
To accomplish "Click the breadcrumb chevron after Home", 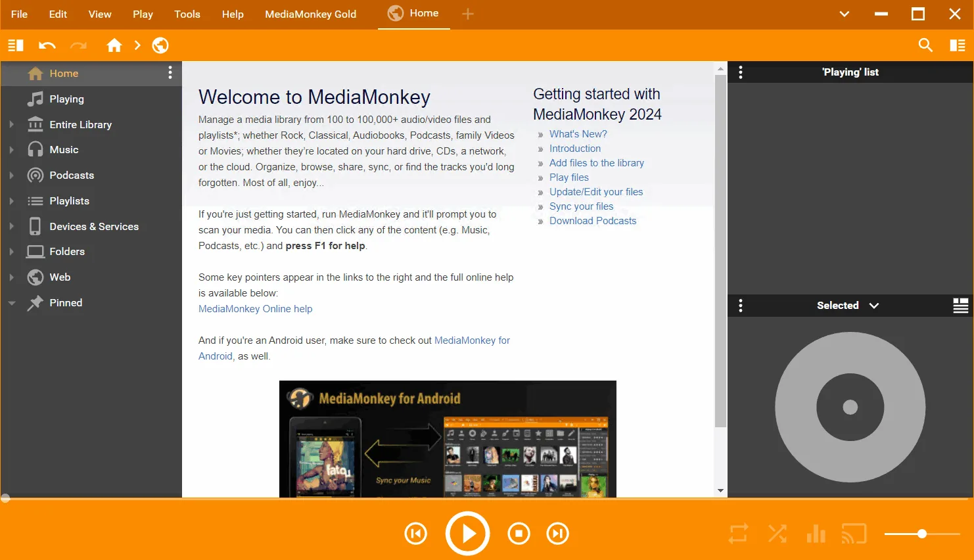I will pos(137,45).
